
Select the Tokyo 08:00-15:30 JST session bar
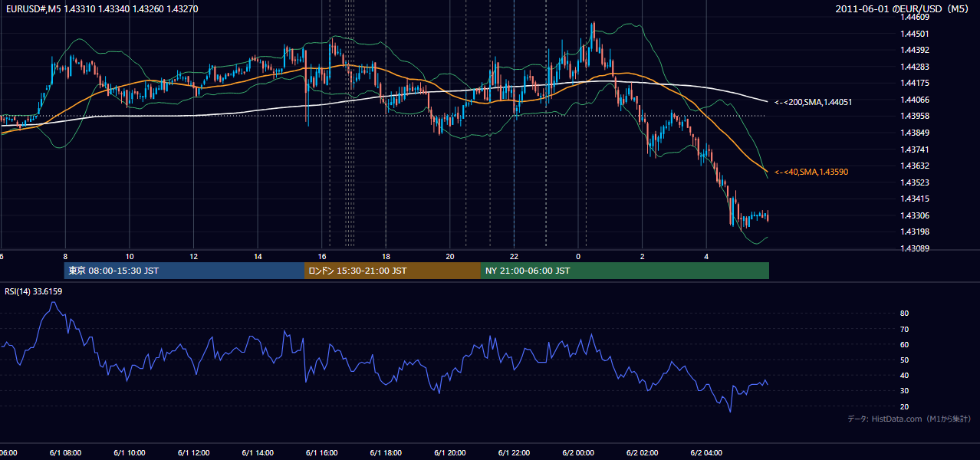[x=184, y=271]
